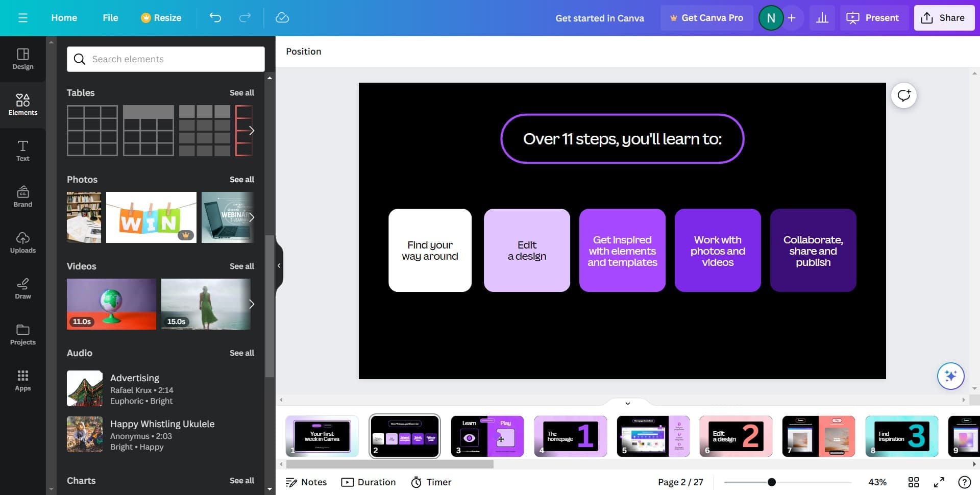This screenshot has height=495, width=980.
Task: Click the cloud save status icon
Action: (282, 18)
